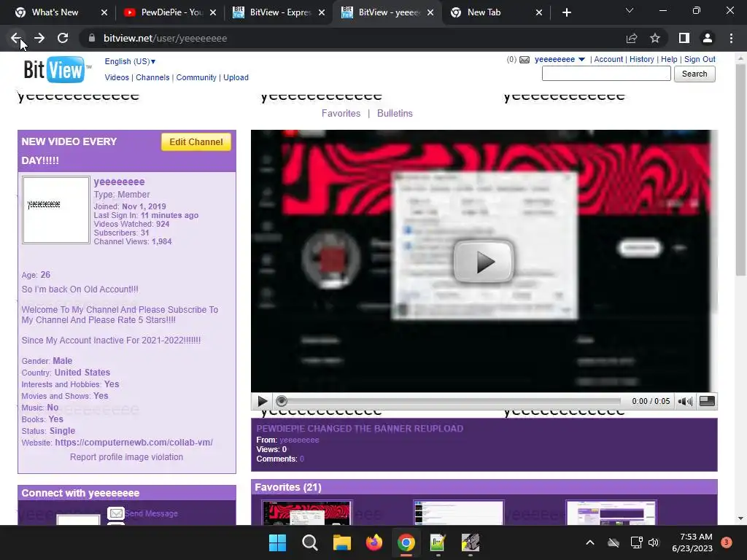Click the yeeeeeeee uploader link under From
This screenshot has width=747, height=560.
click(x=299, y=440)
